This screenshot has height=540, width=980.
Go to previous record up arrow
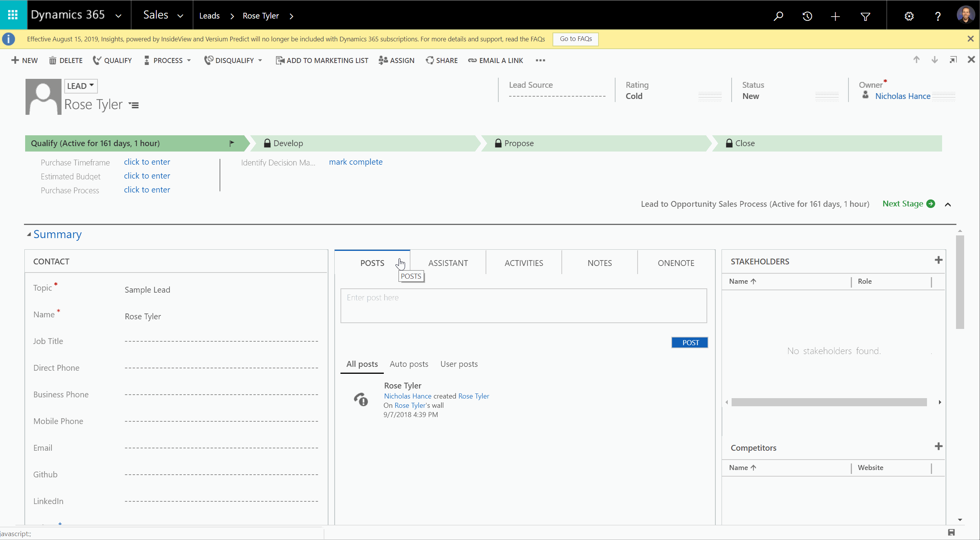pyautogui.click(x=916, y=60)
